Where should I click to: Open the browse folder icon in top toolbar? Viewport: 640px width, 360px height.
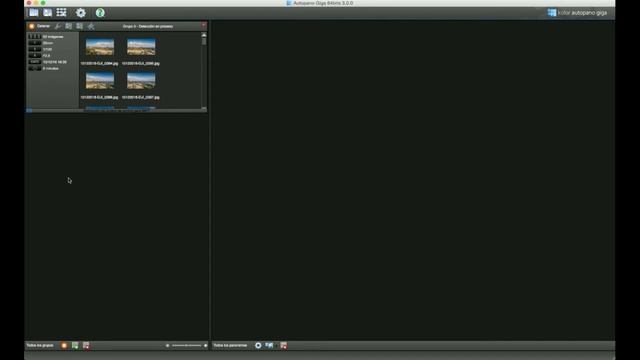click(x=33, y=13)
